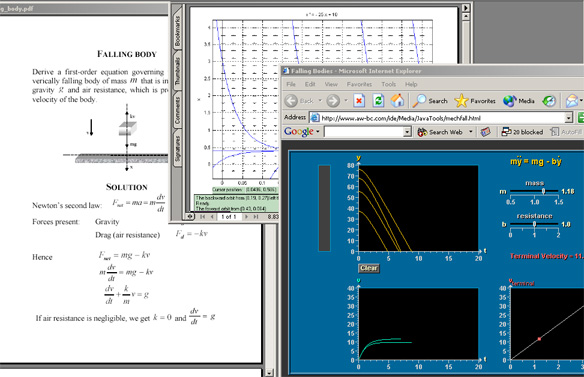584x377 pixels.
Task: Open the File menu in Internet Explorer
Action: (x=291, y=84)
